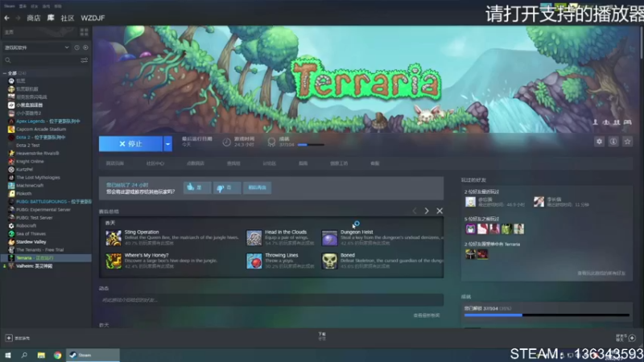
Task: Select MachineCraft in library list
Action: (30, 186)
